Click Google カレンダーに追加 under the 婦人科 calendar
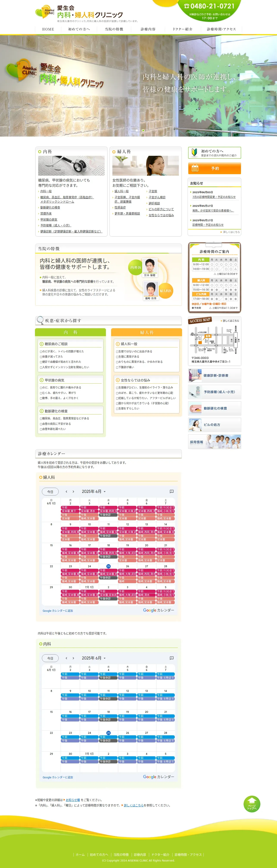 pyautogui.click(x=58, y=611)
